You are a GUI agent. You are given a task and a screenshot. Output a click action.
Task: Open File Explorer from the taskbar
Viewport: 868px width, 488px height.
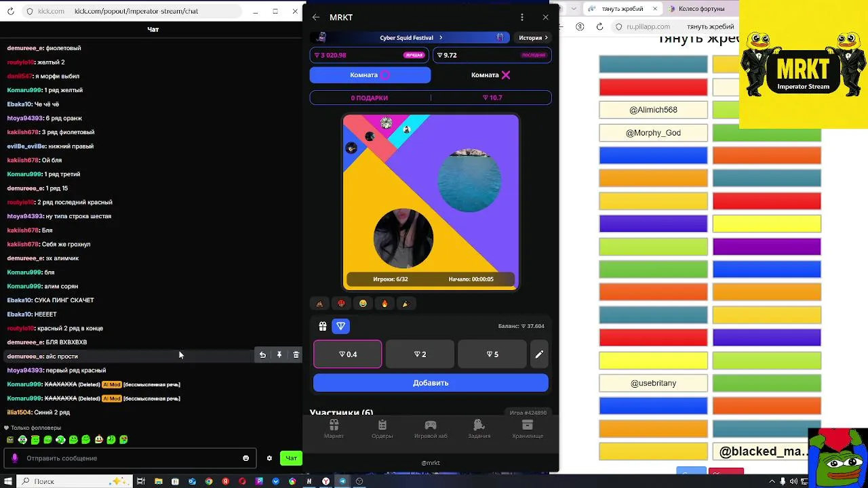[158, 481]
